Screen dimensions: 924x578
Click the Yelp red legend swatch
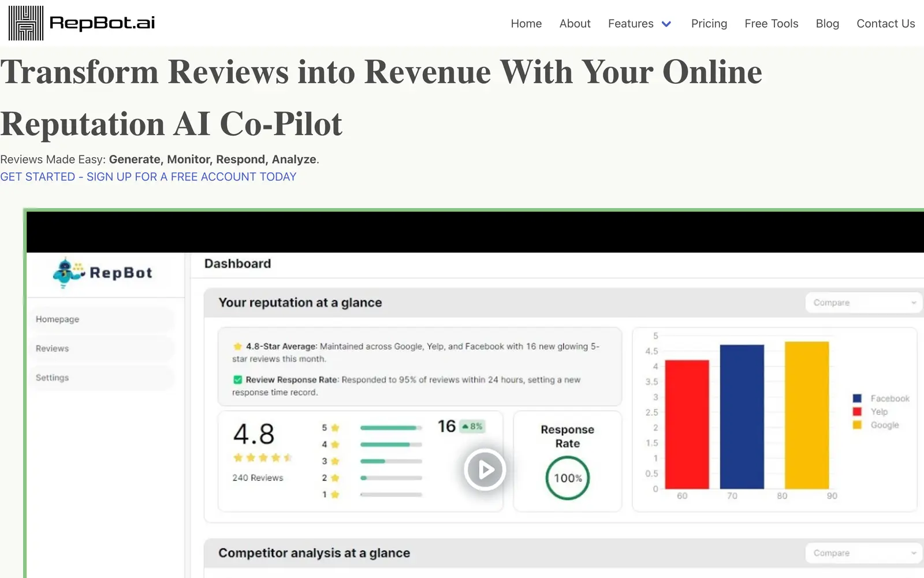point(857,412)
